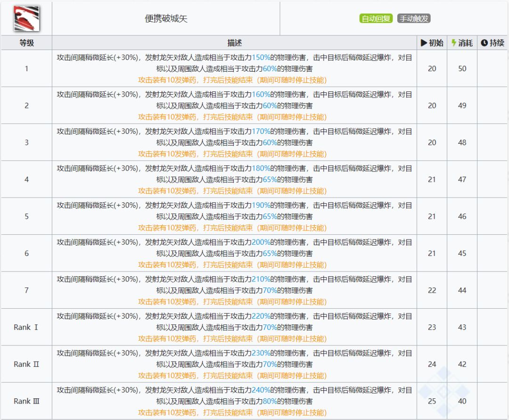Select the Rank Ⅰ level cell
509x420 pixels.
click(x=26, y=327)
